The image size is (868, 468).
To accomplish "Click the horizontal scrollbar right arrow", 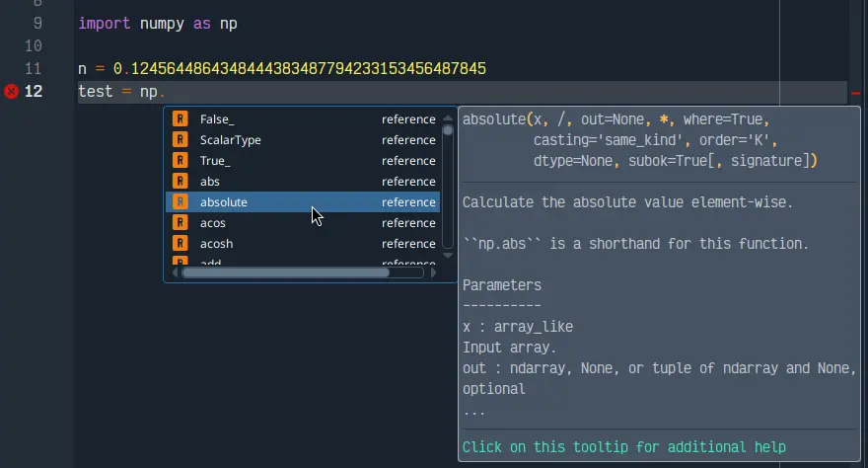I will point(433,273).
